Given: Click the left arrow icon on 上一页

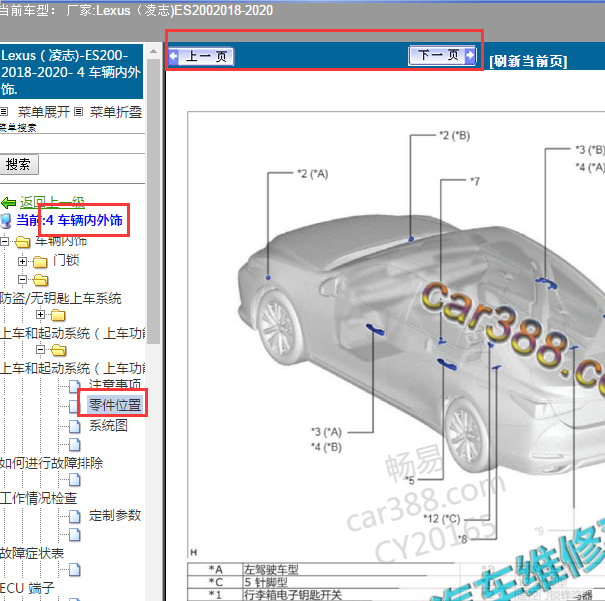Looking at the screenshot, I should tap(174, 56).
